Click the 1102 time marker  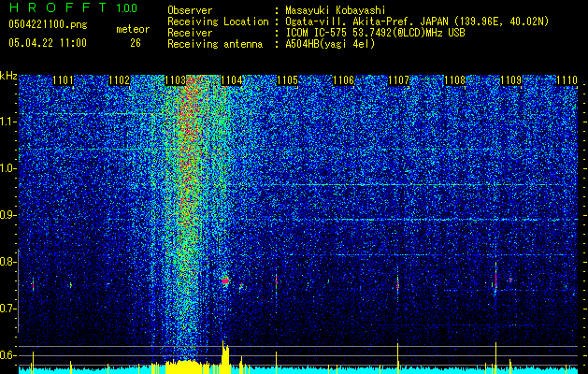pos(119,80)
